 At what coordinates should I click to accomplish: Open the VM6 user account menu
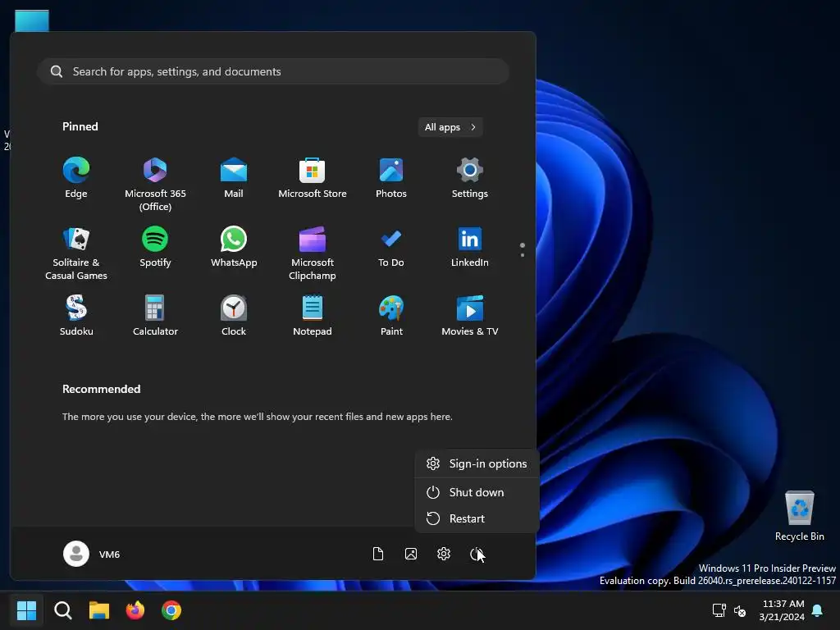[x=92, y=554]
